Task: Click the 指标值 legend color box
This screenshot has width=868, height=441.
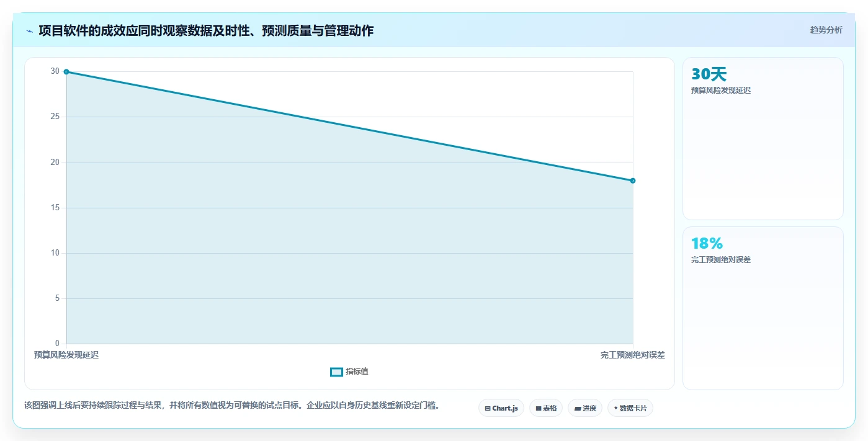Action: 336,372
